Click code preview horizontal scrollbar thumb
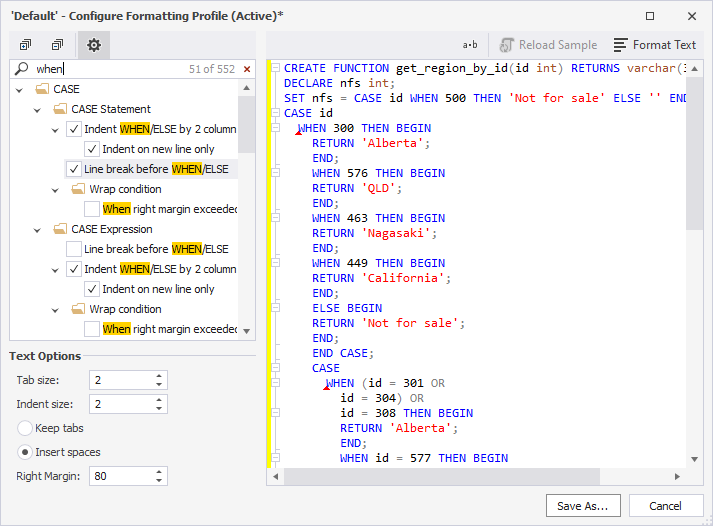The height and width of the screenshot is (526, 713). pos(442,476)
